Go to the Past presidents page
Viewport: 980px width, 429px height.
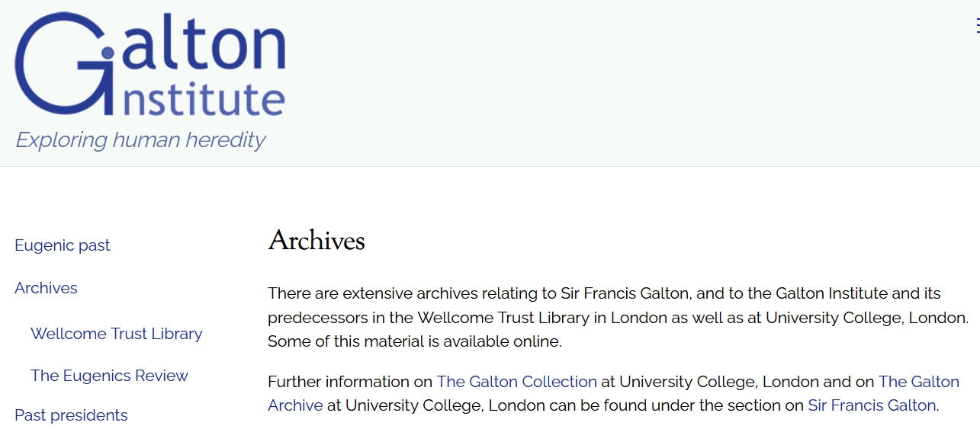(71, 415)
